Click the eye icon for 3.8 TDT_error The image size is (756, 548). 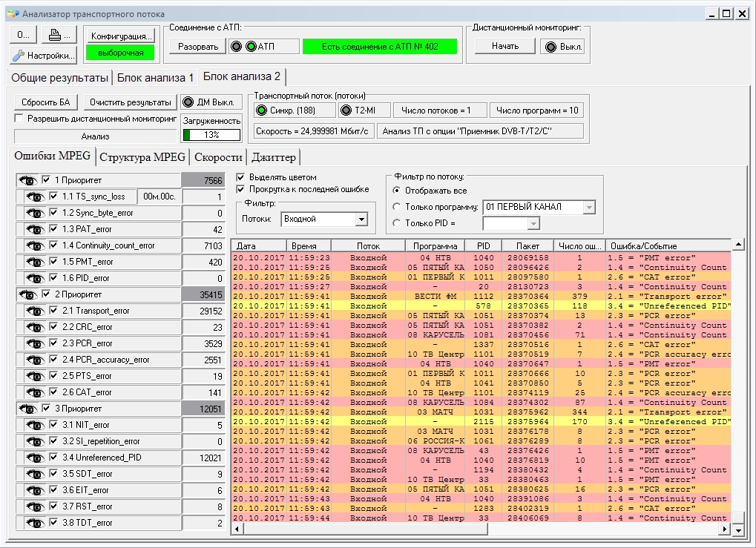coord(35,523)
